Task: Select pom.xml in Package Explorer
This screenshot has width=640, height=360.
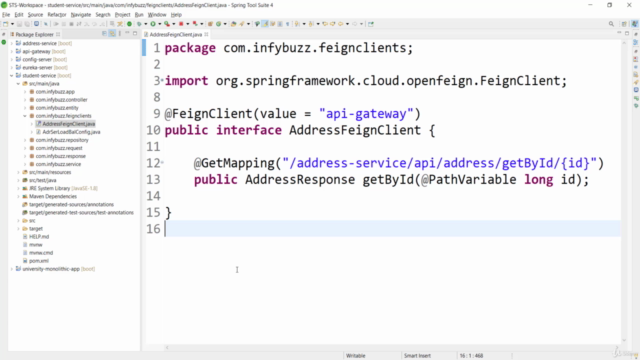Action: pos(39,260)
